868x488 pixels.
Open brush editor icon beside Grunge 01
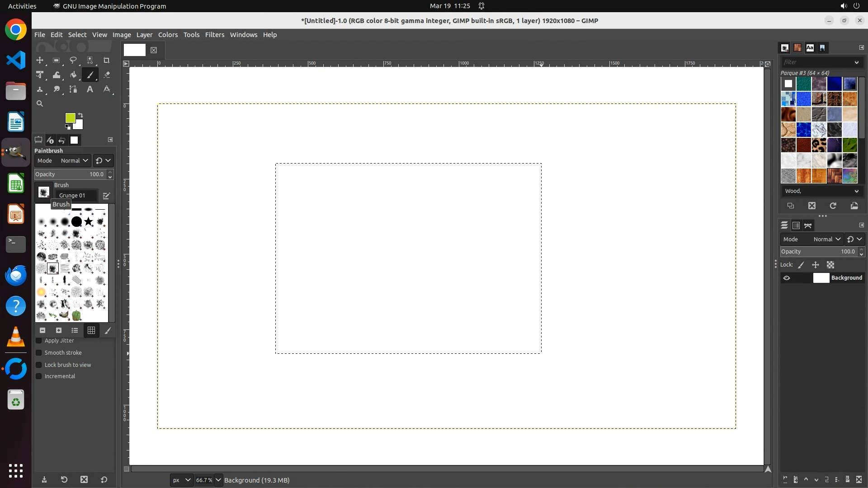pyautogui.click(x=106, y=196)
